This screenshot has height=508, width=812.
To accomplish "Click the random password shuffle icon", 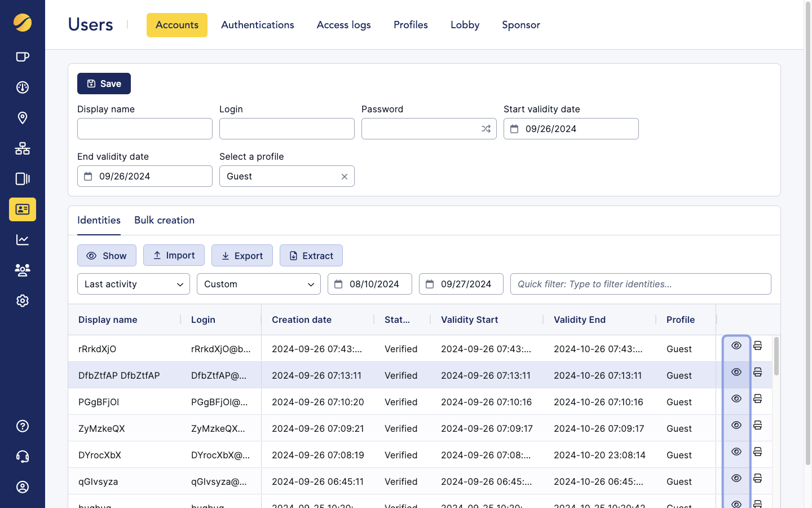I will pos(486,129).
